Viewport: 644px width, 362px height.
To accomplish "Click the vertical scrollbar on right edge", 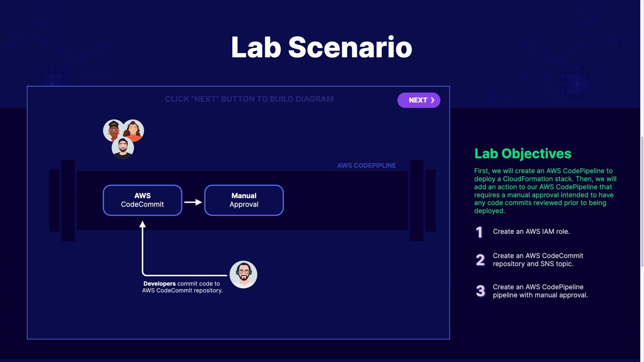I will 642,201.
